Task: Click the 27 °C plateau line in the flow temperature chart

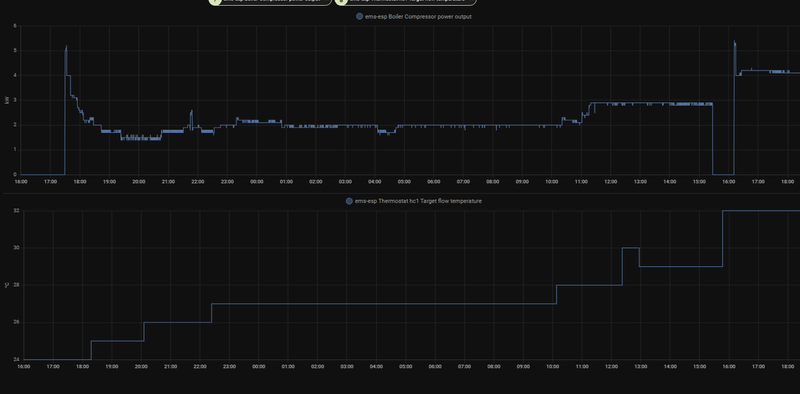Action: (x=384, y=304)
